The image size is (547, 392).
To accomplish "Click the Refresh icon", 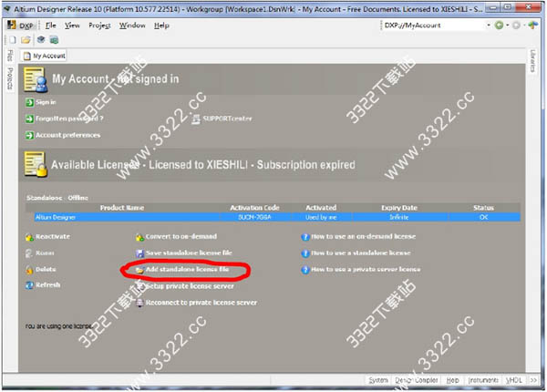I will click(29, 285).
